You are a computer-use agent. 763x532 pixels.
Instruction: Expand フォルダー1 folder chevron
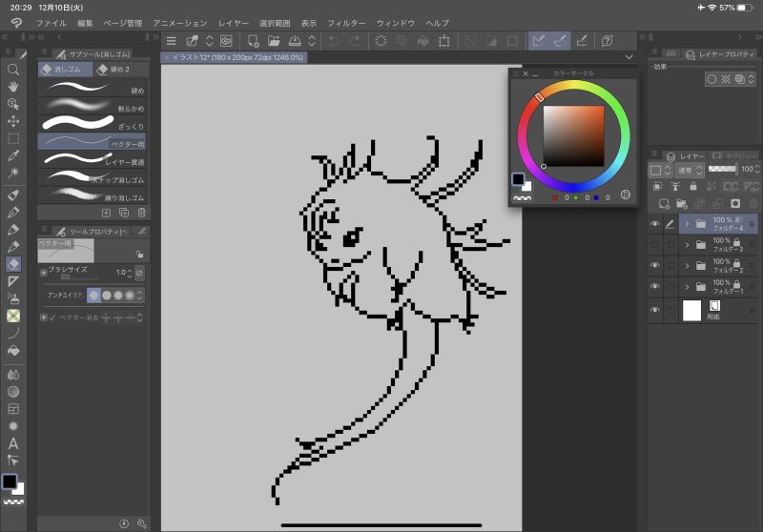pyautogui.click(x=687, y=286)
